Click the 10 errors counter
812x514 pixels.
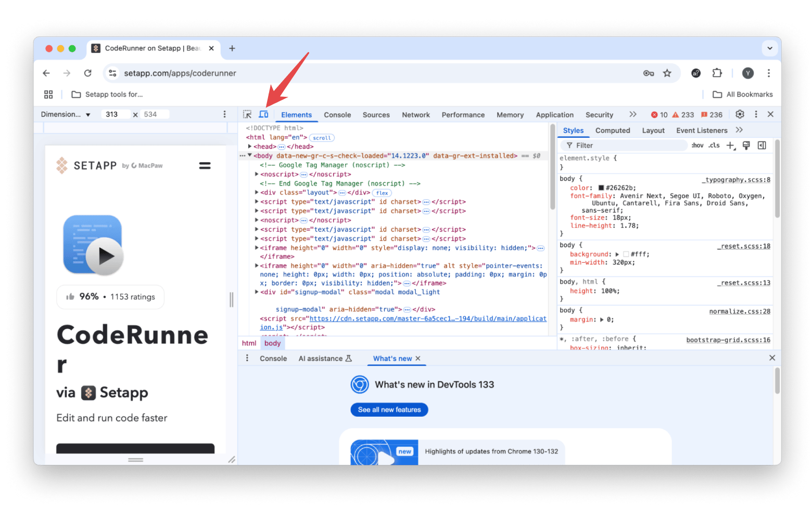[659, 115]
